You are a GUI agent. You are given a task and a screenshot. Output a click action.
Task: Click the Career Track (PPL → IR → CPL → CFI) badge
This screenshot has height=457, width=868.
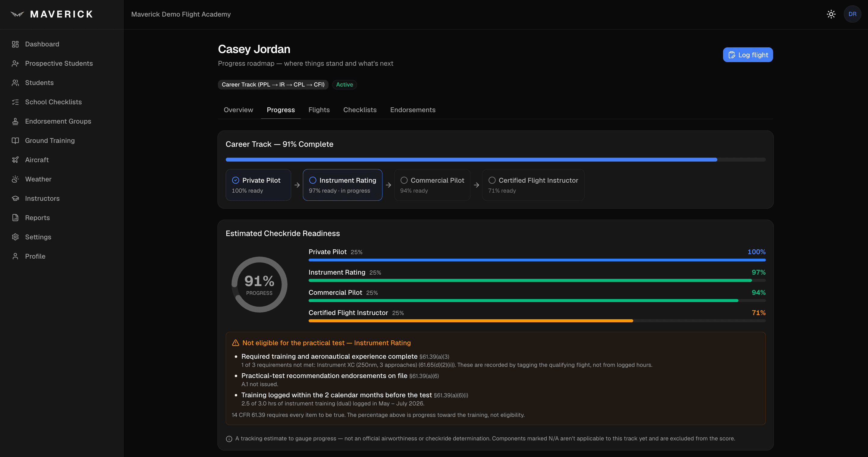coord(273,85)
